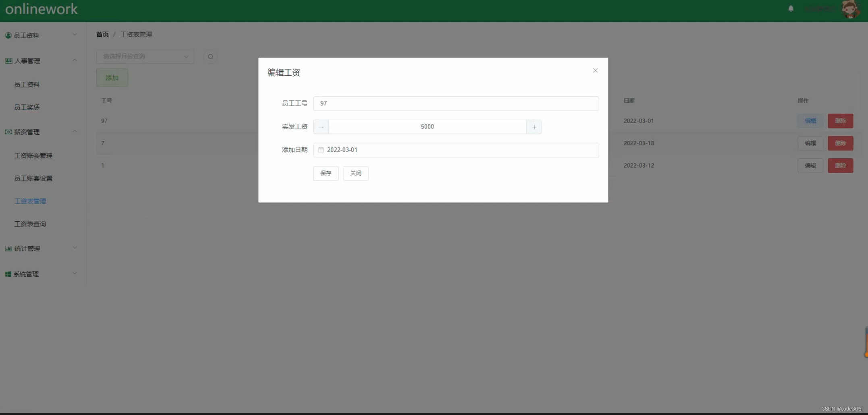Close the 编辑工资 dialog with the X
The height and width of the screenshot is (415, 868).
(595, 71)
